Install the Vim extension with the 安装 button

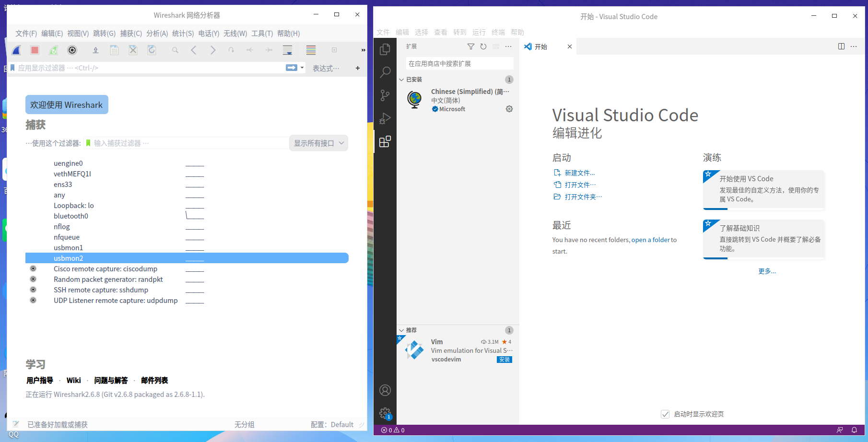[x=504, y=360]
